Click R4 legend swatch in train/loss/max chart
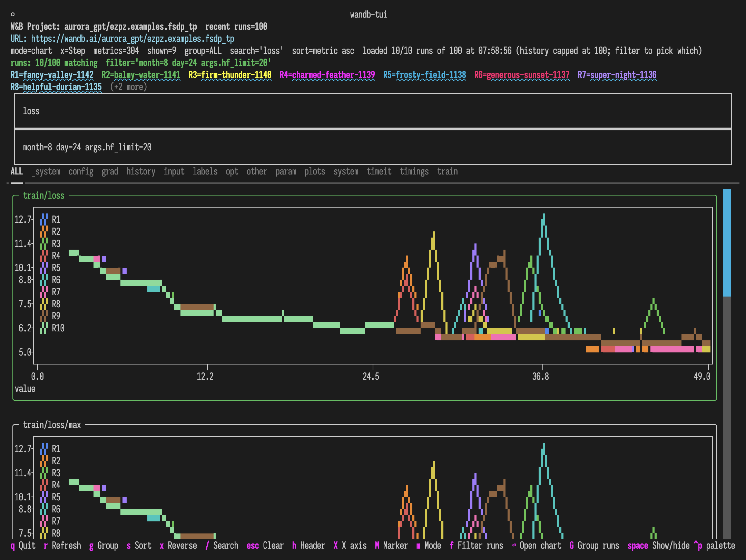This screenshot has height=560, width=746. click(44, 485)
